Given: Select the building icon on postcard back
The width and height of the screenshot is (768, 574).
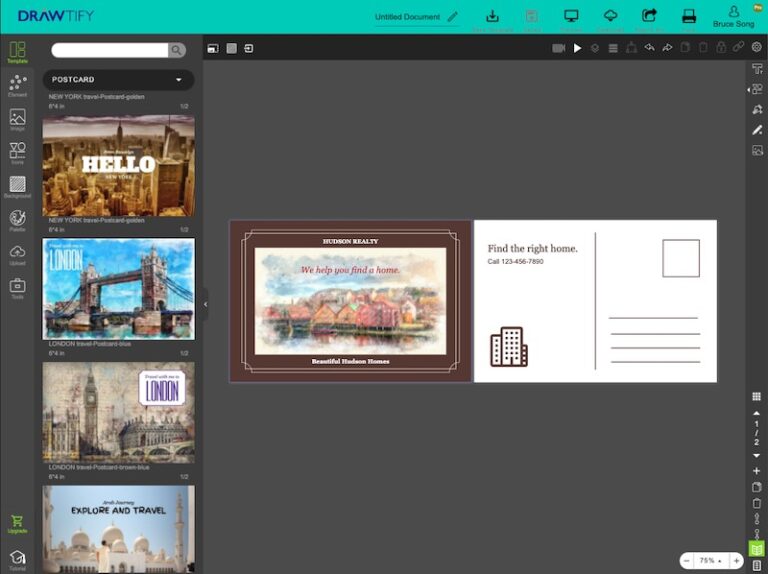Looking at the screenshot, I should (x=509, y=347).
